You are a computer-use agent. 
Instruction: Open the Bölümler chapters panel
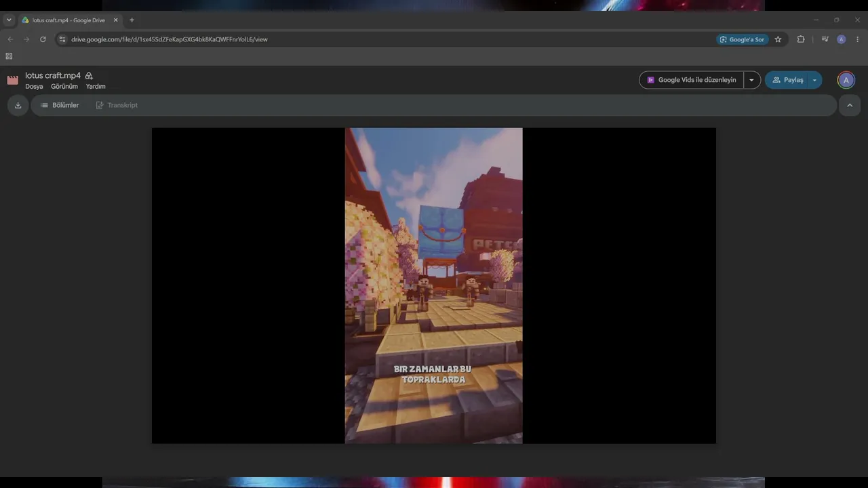[x=60, y=105]
